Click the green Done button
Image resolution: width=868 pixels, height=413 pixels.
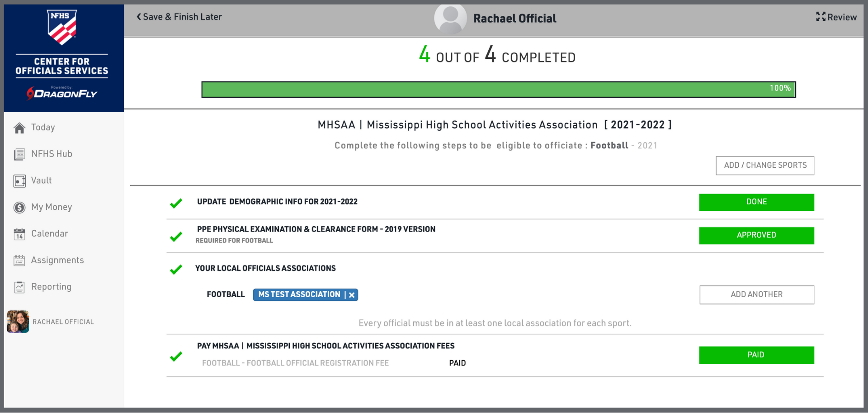(756, 202)
